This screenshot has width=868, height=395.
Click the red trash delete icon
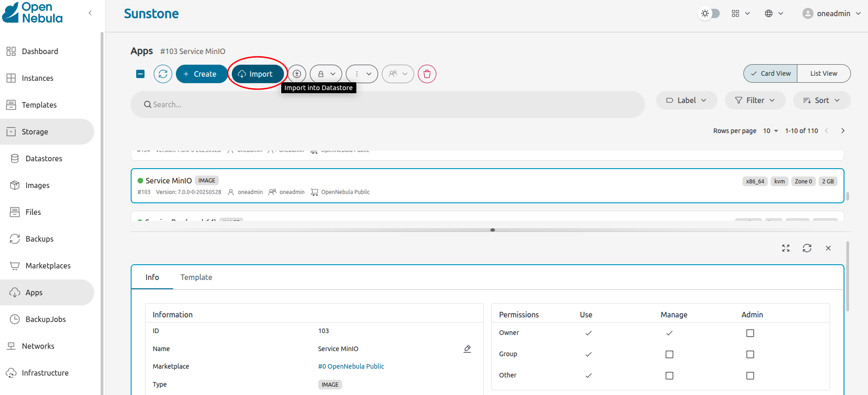tap(427, 74)
